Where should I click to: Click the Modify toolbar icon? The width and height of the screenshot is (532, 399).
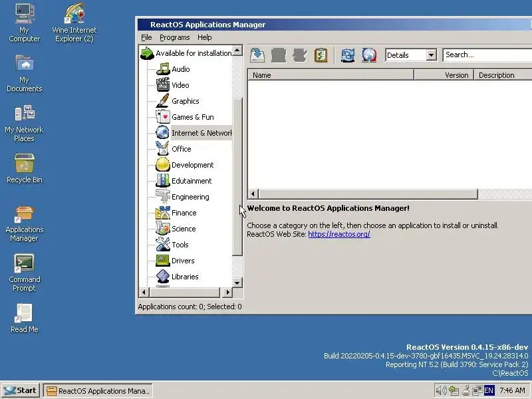click(300, 55)
